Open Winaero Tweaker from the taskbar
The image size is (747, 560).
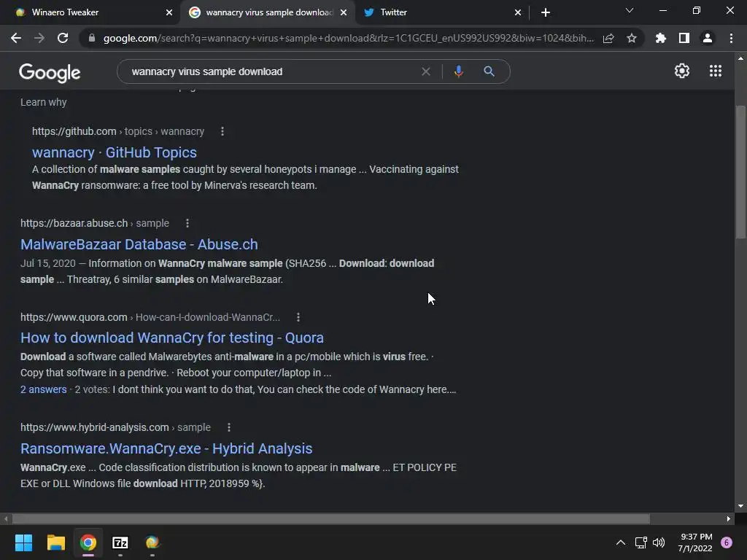[152, 542]
